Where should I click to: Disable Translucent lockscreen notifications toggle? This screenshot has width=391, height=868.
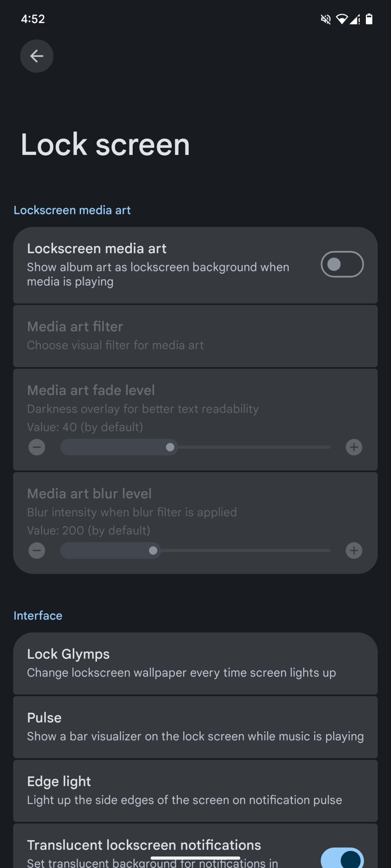click(342, 859)
